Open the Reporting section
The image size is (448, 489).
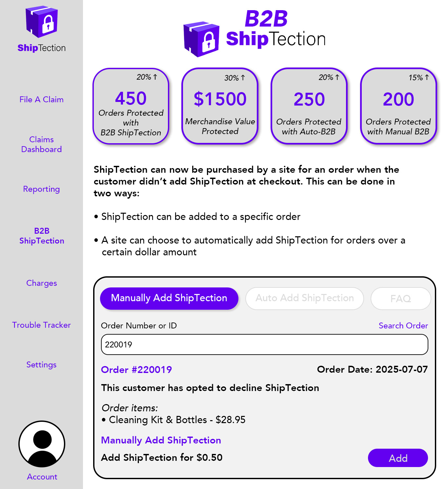click(x=41, y=189)
